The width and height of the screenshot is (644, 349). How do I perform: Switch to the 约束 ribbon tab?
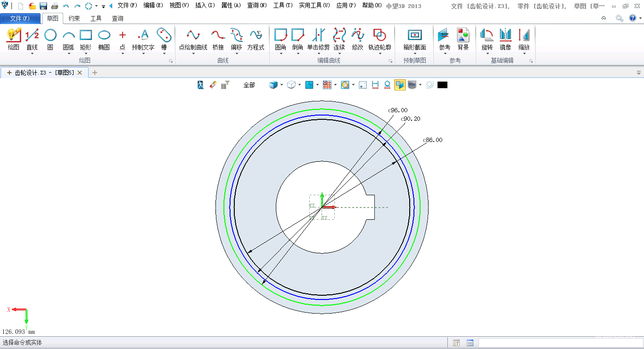(x=74, y=18)
